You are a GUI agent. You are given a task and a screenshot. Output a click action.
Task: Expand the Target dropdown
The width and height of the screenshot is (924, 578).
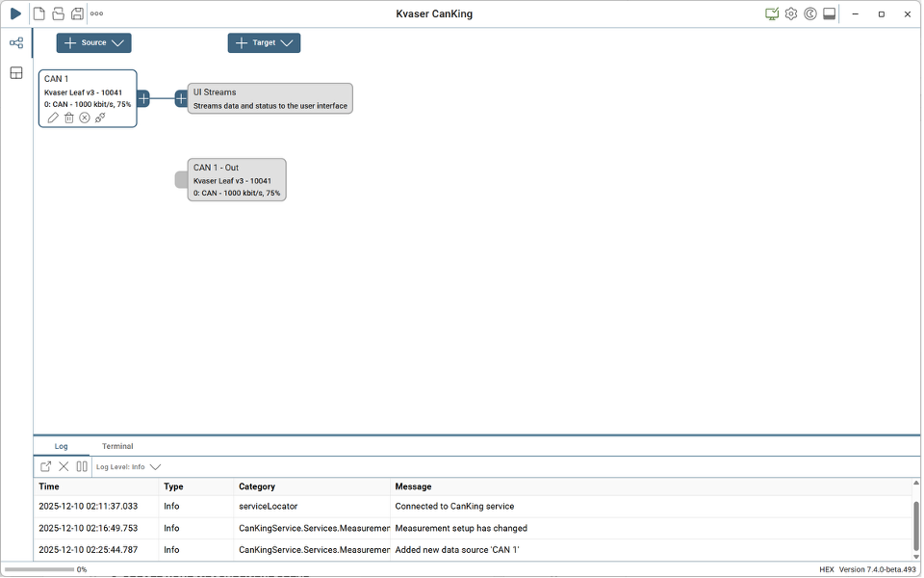click(264, 43)
